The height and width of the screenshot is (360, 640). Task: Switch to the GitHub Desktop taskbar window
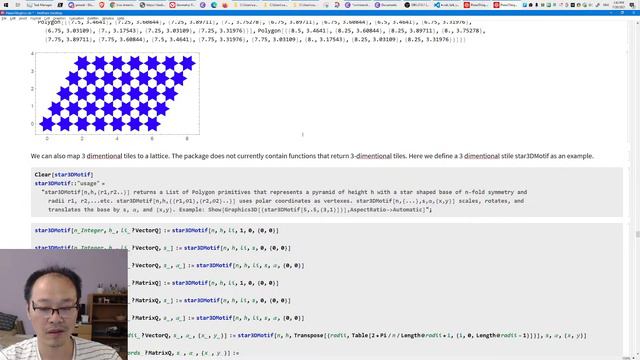coord(418,5)
